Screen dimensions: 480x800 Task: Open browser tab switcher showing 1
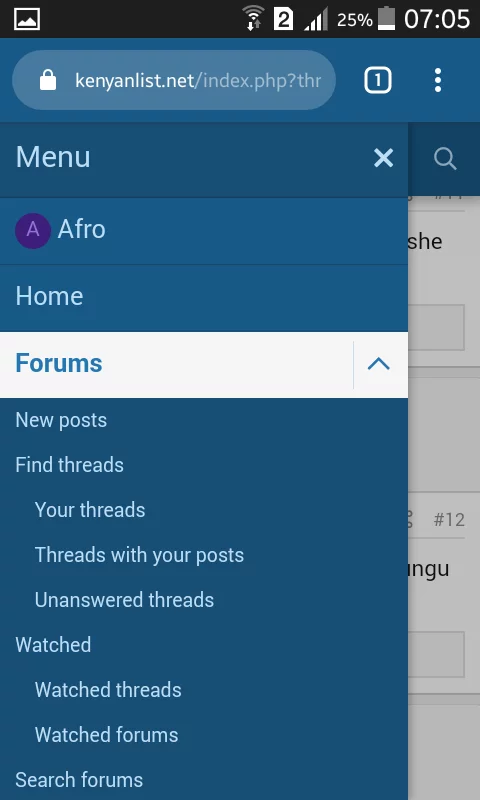click(x=377, y=80)
